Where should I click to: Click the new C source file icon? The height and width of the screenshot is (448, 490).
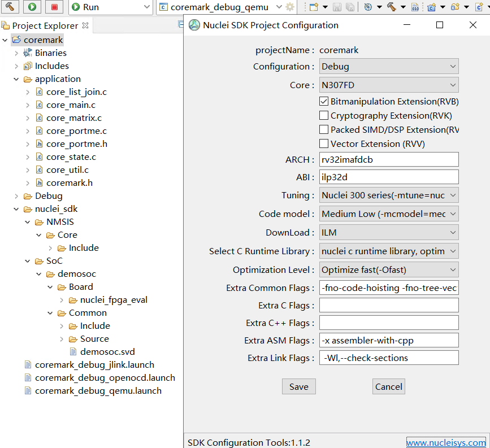click(479, 7)
